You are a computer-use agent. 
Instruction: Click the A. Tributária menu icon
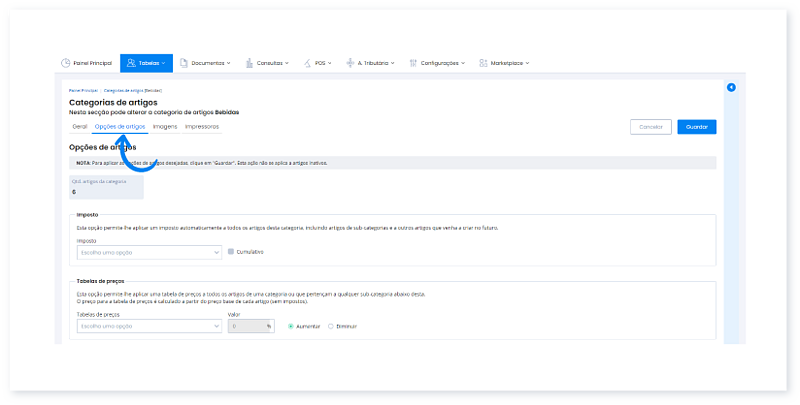pyautogui.click(x=350, y=63)
